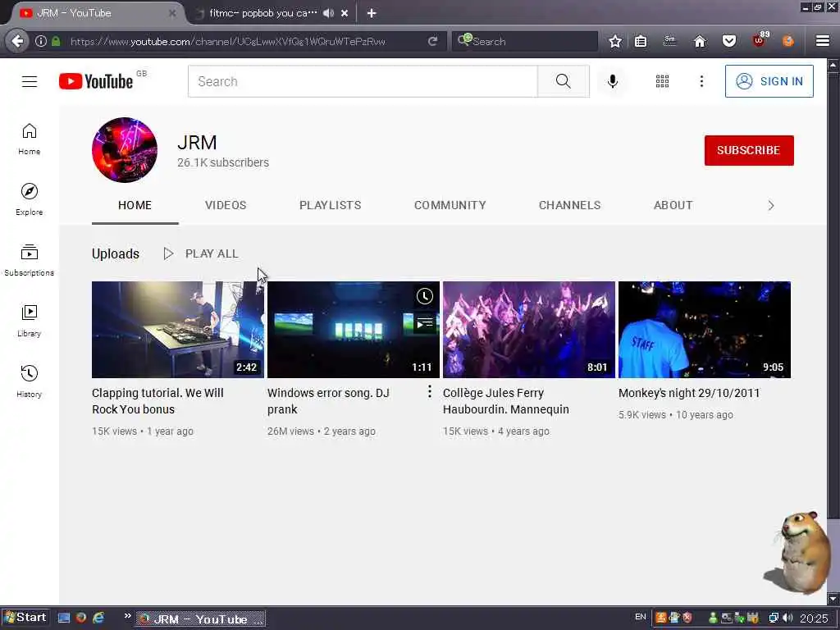Focus the YouTube search field
This screenshot has height=630, width=840.
pyautogui.click(x=363, y=81)
